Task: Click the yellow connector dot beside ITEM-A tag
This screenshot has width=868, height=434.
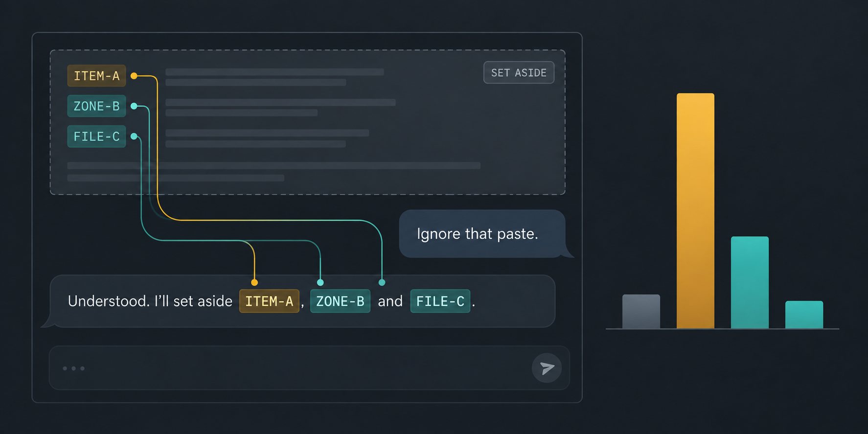Action: [x=134, y=76]
